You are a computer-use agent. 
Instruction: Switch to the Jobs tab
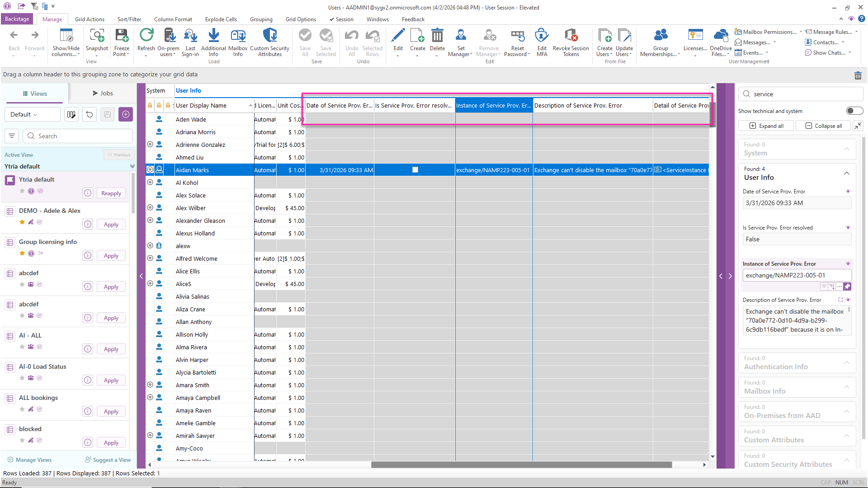(x=103, y=93)
